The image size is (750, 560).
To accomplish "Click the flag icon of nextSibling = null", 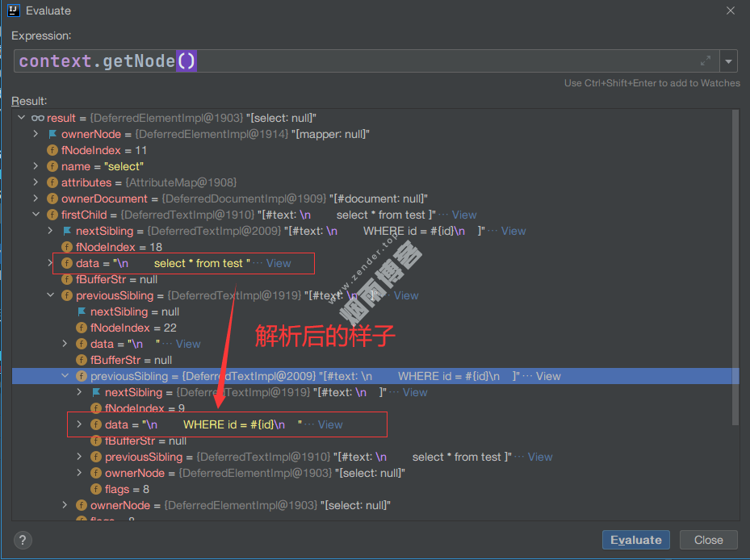I will (82, 311).
